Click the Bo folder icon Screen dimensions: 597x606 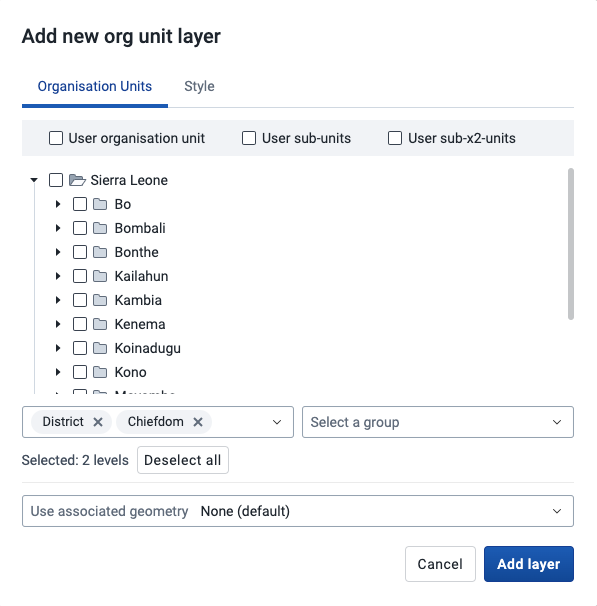pyautogui.click(x=100, y=204)
